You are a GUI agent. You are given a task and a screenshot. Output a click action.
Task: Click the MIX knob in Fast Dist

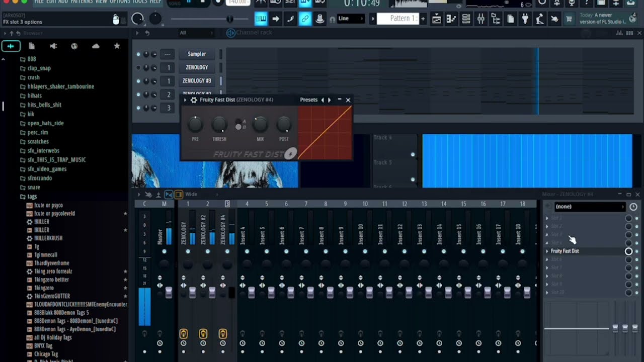point(260,124)
